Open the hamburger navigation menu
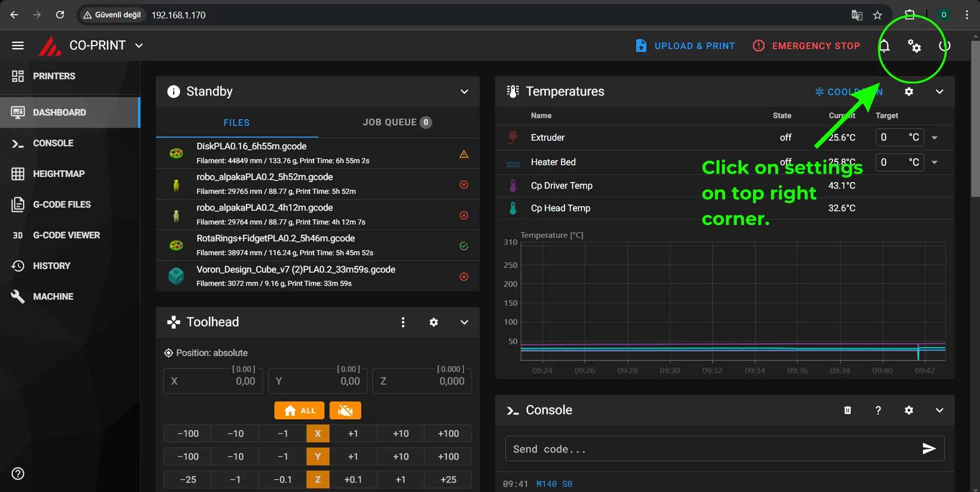 tap(18, 46)
